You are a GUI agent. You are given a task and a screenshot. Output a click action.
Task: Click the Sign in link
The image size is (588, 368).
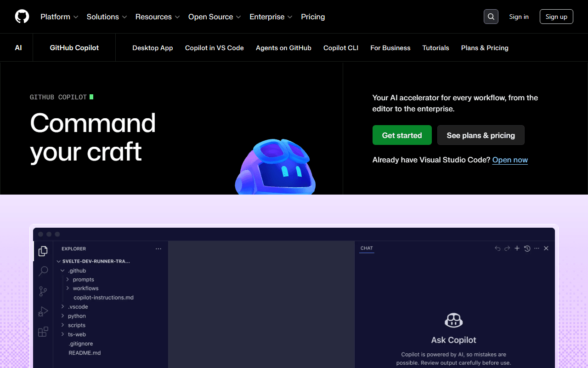(519, 17)
